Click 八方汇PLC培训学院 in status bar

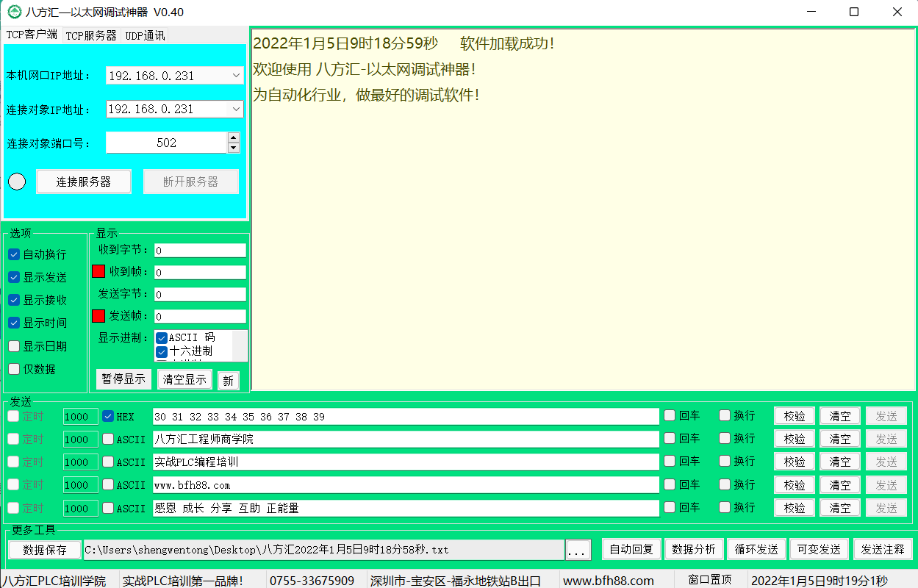tap(54, 580)
